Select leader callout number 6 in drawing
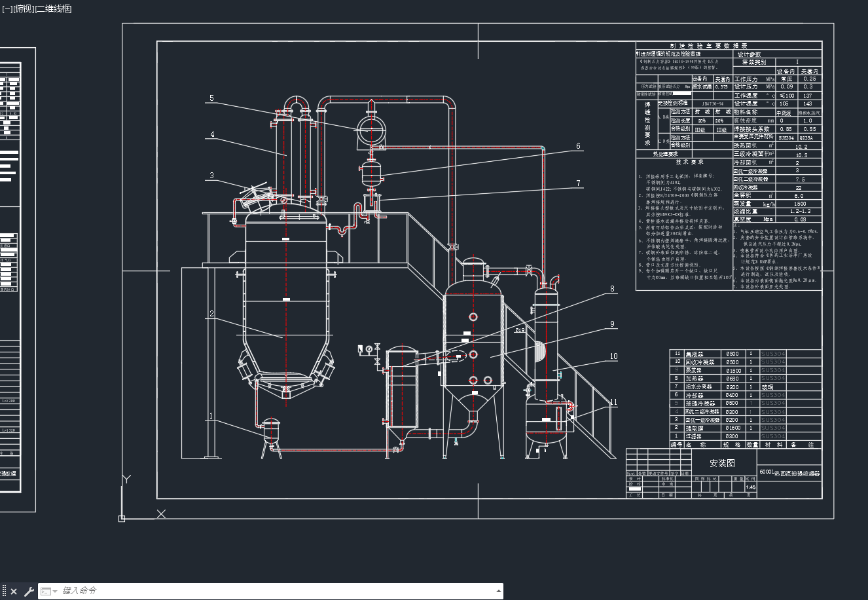 [578, 146]
